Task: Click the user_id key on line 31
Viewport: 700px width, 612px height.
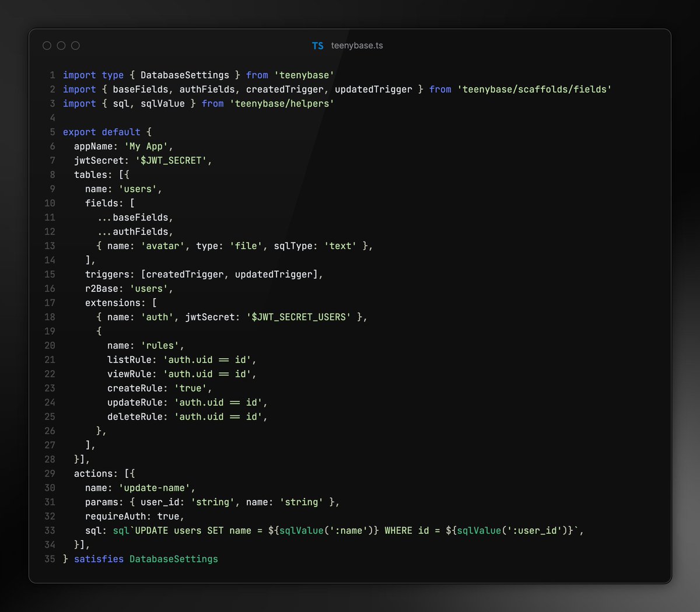Action: pyautogui.click(x=160, y=502)
